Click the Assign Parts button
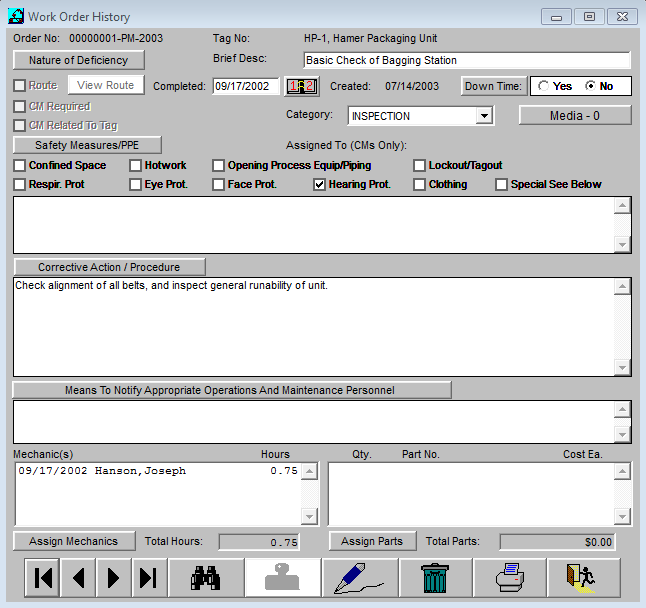This screenshot has height=608, width=646. (x=372, y=541)
